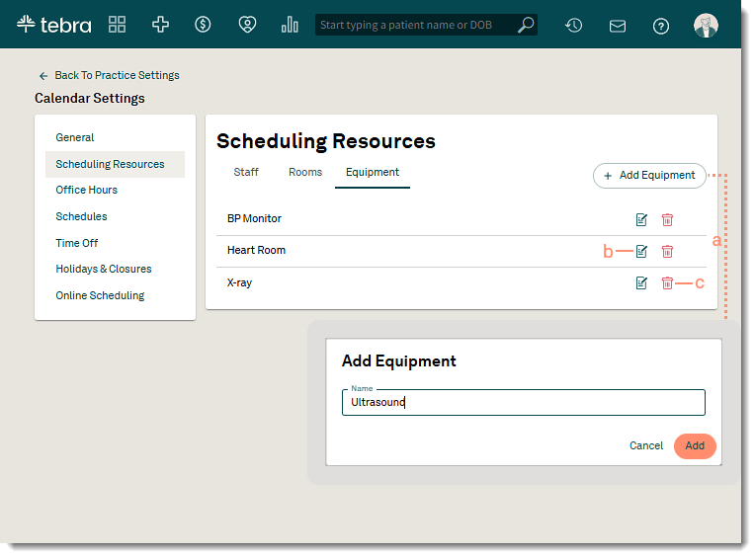Edit the BP Monitor equipment
The width and height of the screenshot is (756, 558).
point(641,219)
